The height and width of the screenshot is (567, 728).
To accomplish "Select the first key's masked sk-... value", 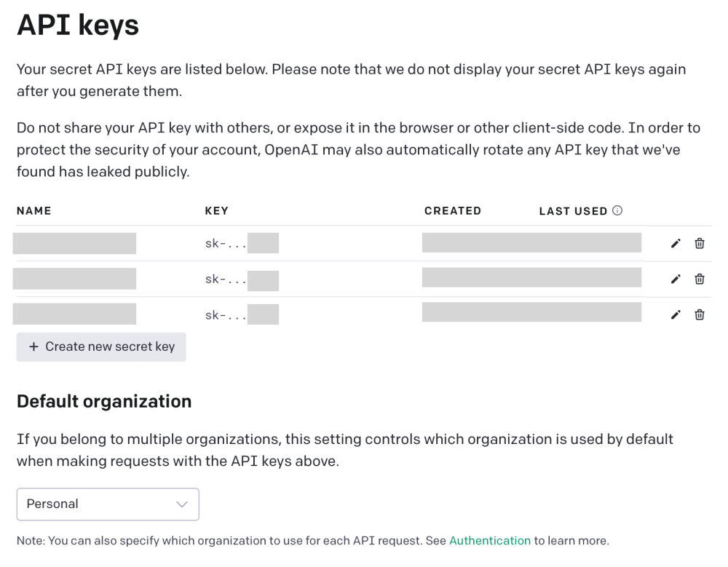I will 240,243.
